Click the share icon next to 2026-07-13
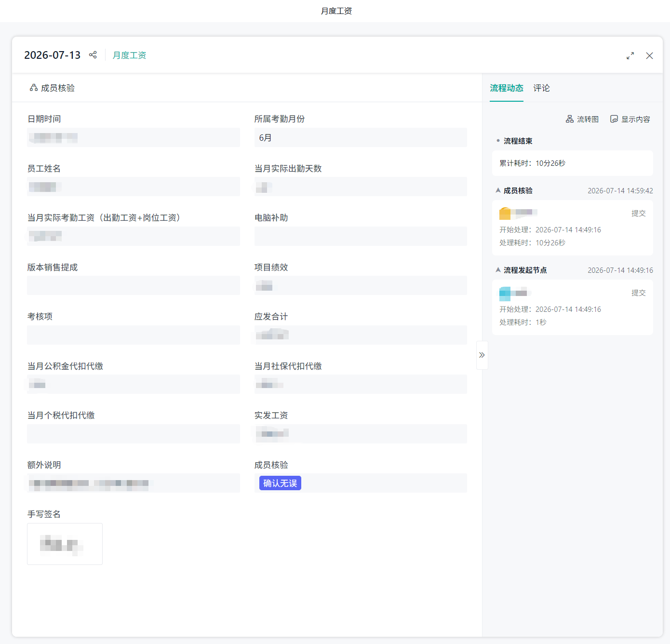The image size is (670, 644). pos(93,55)
